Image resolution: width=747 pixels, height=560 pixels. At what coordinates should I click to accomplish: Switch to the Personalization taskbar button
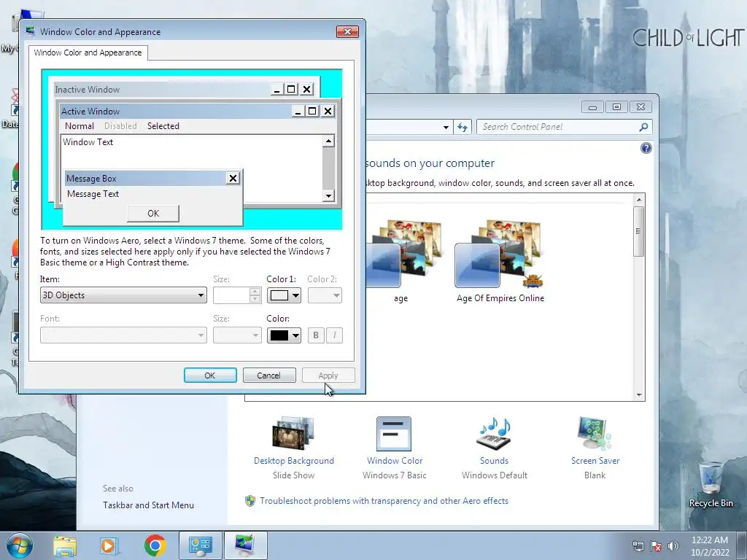tap(245, 545)
